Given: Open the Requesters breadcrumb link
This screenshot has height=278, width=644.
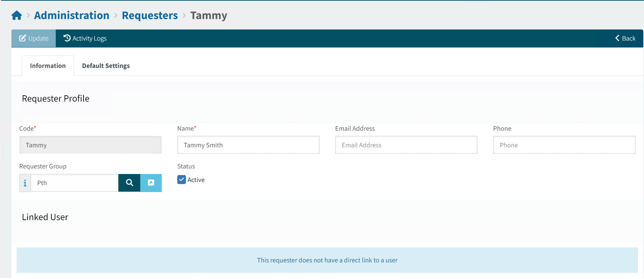Looking at the screenshot, I should point(150,16).
